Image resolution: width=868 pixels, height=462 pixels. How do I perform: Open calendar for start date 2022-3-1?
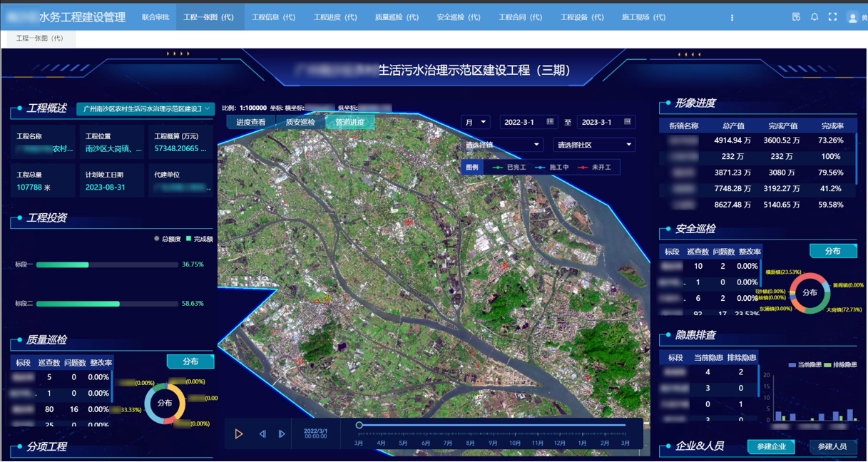click(550, 122)
